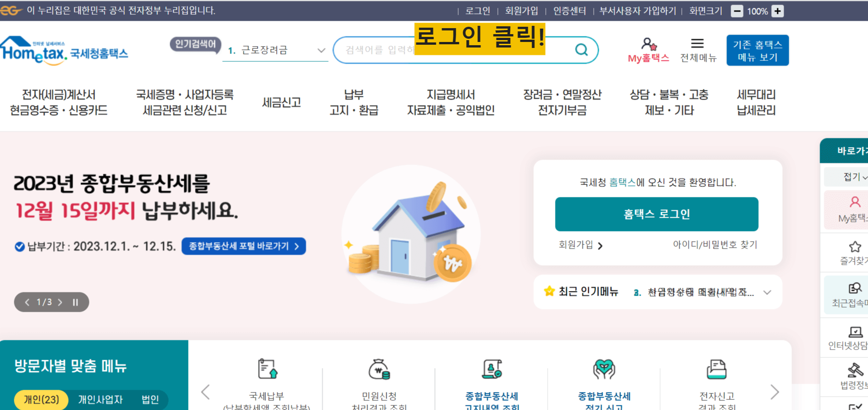This screenshot has width=868, height=410.
Task: Open the 납부 고지·환급 menu
Action: [354, 102]
